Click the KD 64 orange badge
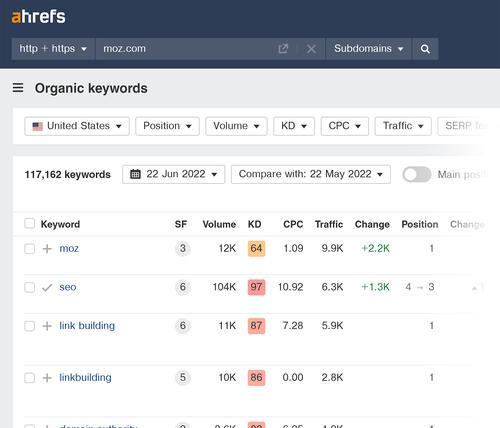500x428 pixels. [256, 248]
